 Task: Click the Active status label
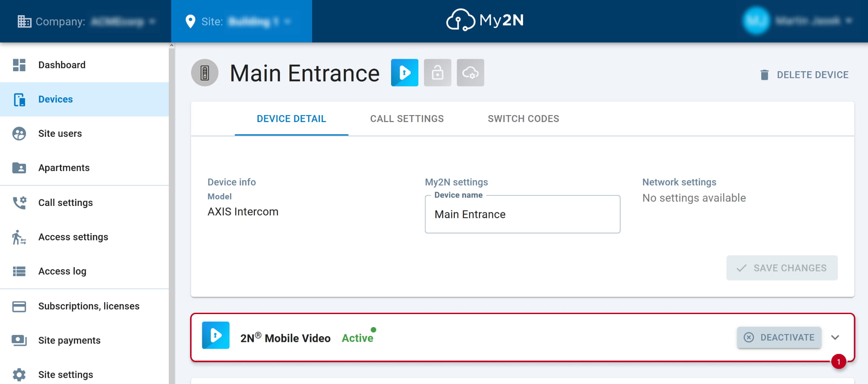[357, 338]
